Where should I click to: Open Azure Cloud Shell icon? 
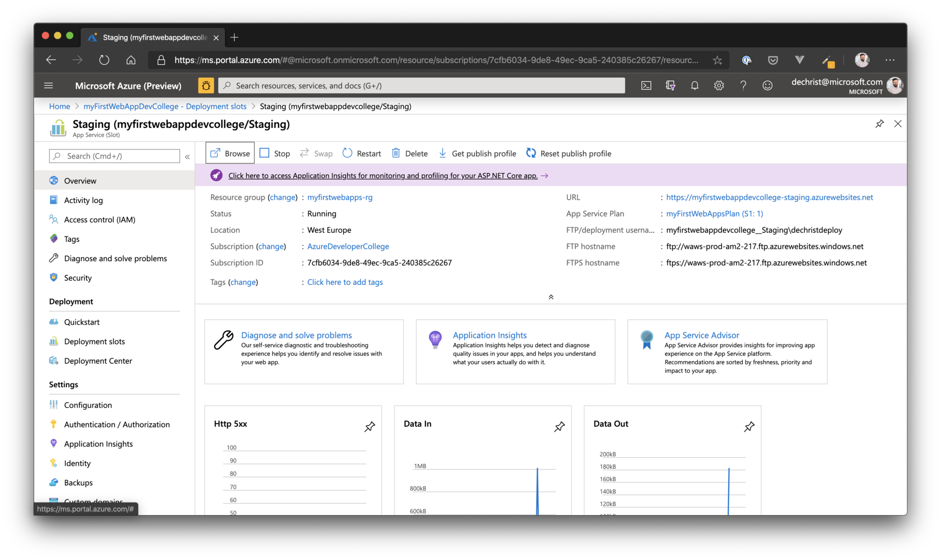[646, 86]
